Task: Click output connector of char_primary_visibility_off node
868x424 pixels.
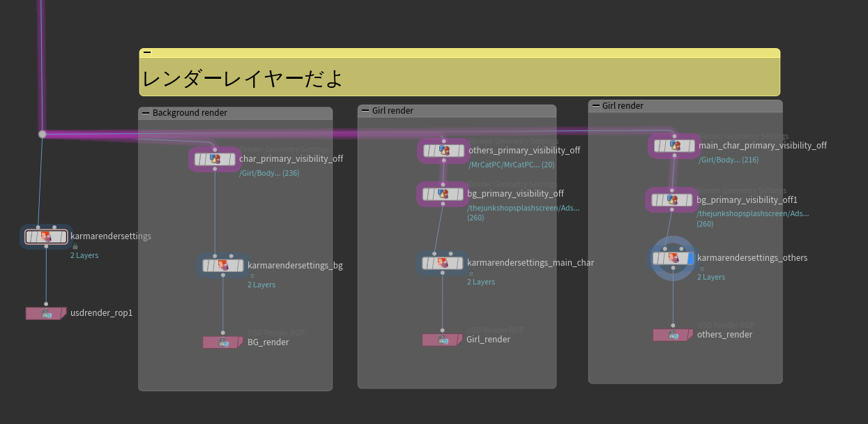Action: 215,170
